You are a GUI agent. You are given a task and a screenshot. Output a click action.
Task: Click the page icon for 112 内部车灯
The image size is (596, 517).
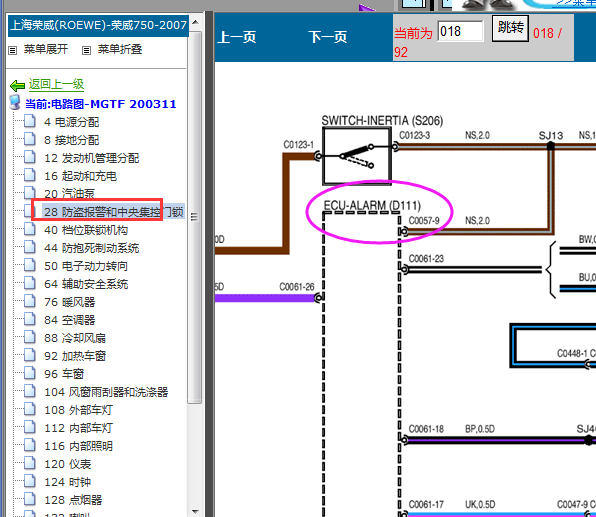[30, 427]
